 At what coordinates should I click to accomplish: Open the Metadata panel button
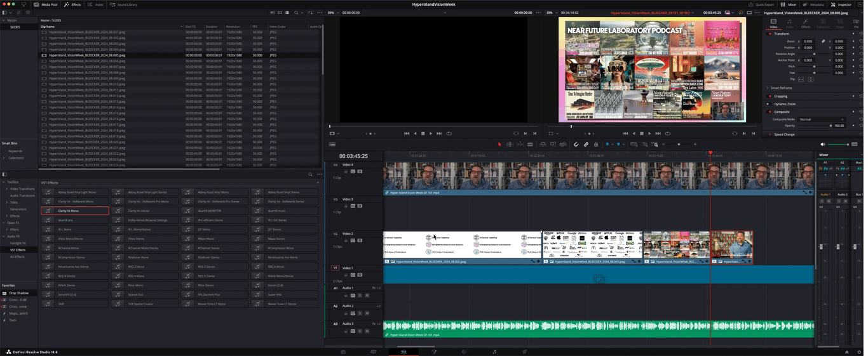[813, 4]
